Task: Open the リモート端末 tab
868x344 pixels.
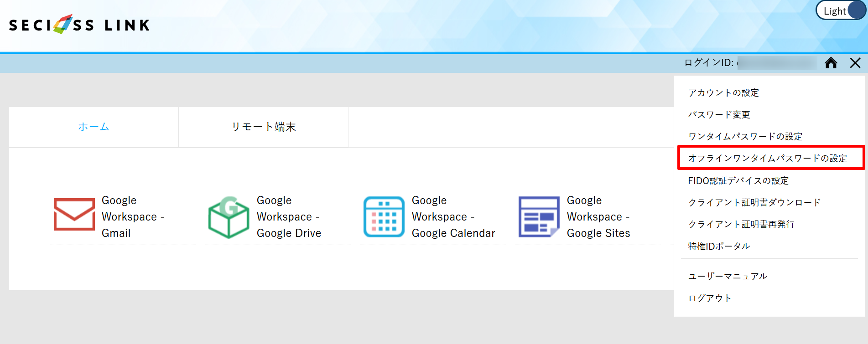Action: (x=264, y=127)
